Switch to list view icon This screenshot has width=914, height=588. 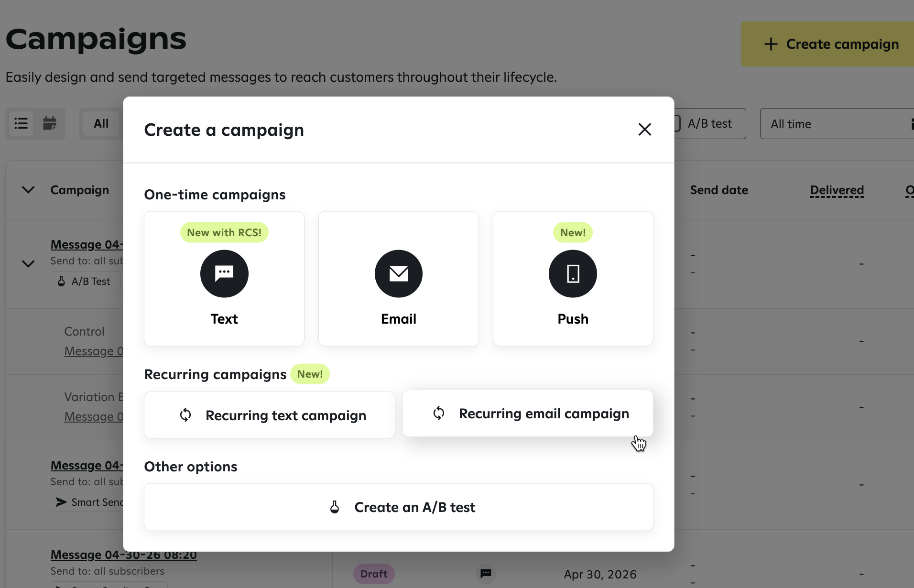(21, 124)
